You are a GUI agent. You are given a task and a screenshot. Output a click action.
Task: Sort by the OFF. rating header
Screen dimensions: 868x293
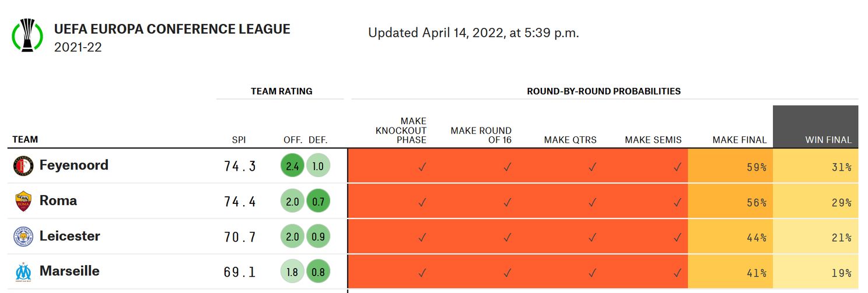click(292, 140)
